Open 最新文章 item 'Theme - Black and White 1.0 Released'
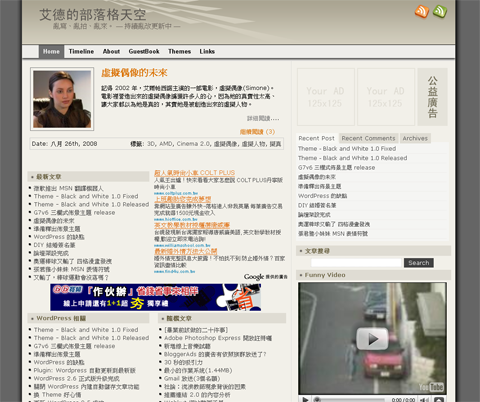Screen dimensions: 480x402 (91, 204)
